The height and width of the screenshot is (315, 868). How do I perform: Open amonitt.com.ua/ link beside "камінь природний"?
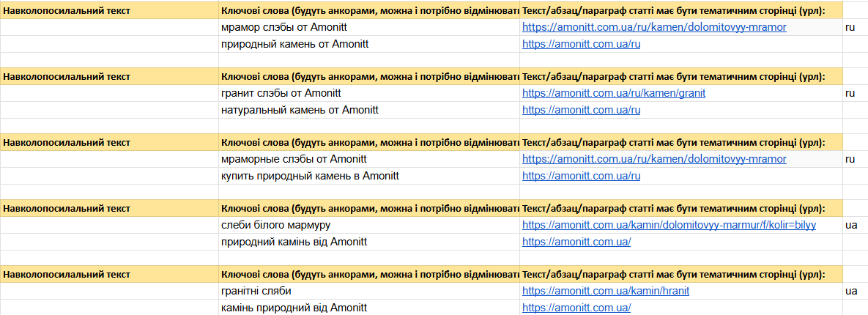point(576,308)
